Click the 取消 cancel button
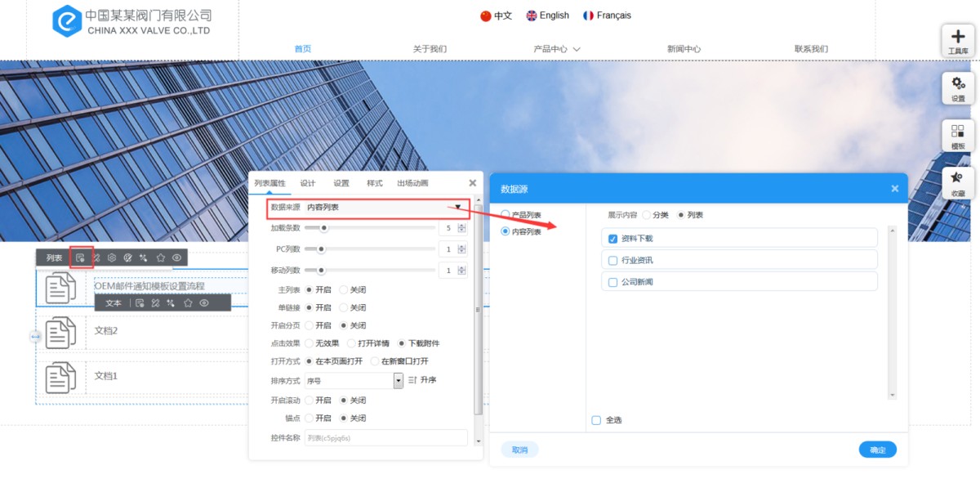The image size is (980, 479). click(519, 450)
